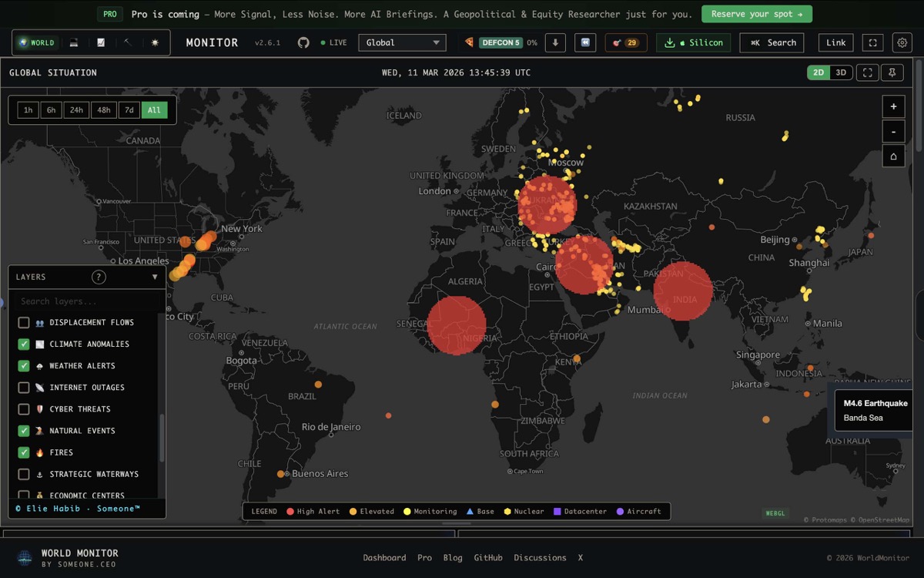Select the chart icon beside the WORLD button

click(x=101, y=42)
